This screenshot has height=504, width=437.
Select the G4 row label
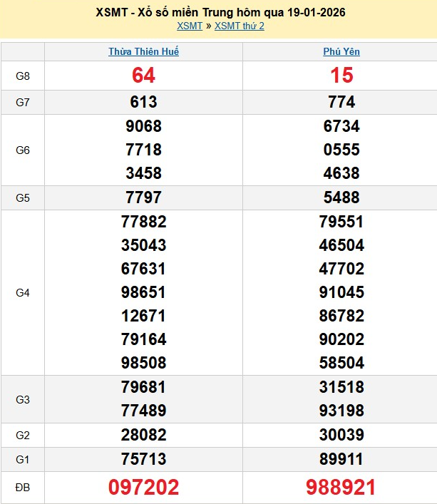point(23,292)
